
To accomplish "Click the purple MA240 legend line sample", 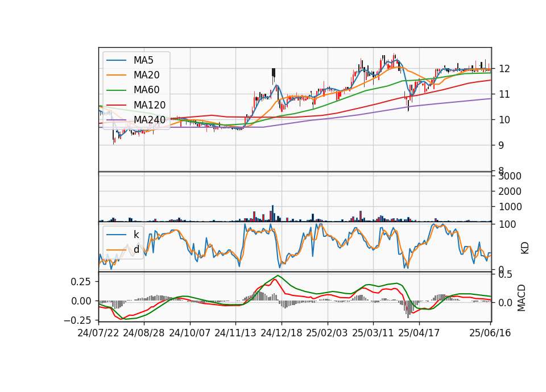I will point(116,120).
